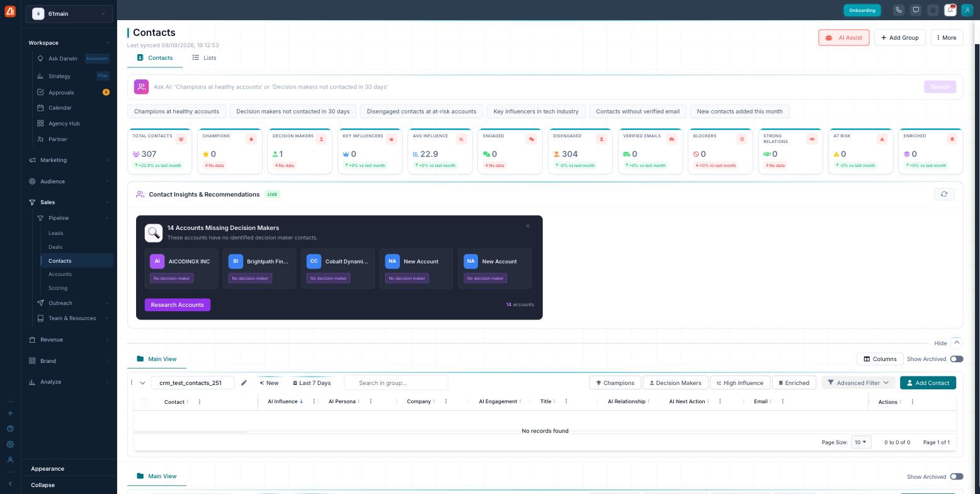Image resolution: width=980 pixels, height=494 pixels.
Task: Hide the insights section with the chevron
Action: (x=957, y=343)
